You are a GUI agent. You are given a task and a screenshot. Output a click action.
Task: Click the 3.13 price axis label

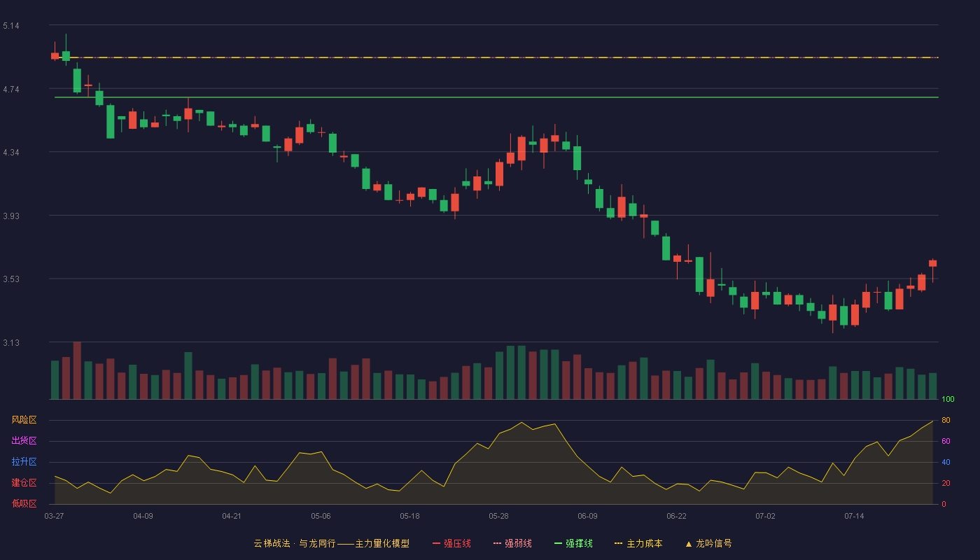tap(11, 343)
